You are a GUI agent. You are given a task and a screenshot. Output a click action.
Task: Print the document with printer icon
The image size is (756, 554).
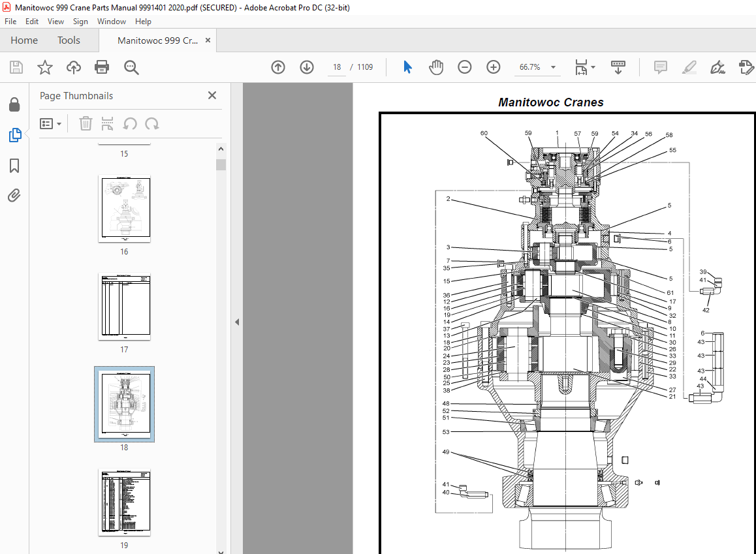coord(102,67)
